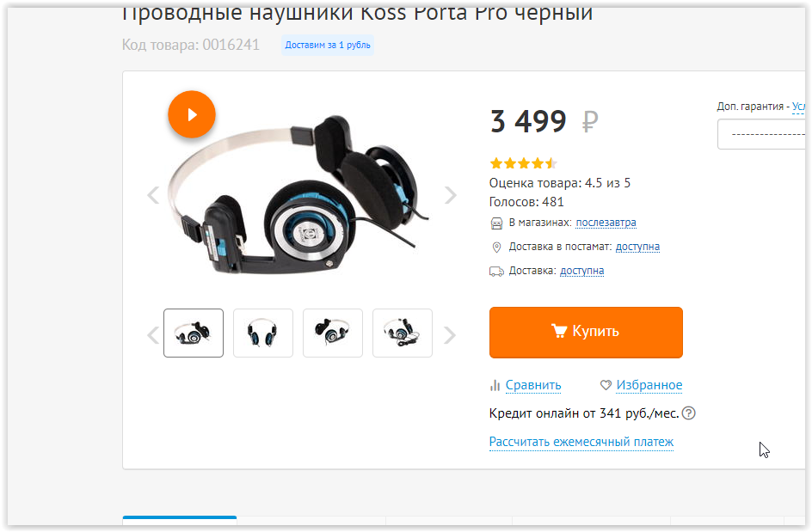Select the fourth headphone thumbnail with cable
812x532 pixels.
[x=403, y=333]
